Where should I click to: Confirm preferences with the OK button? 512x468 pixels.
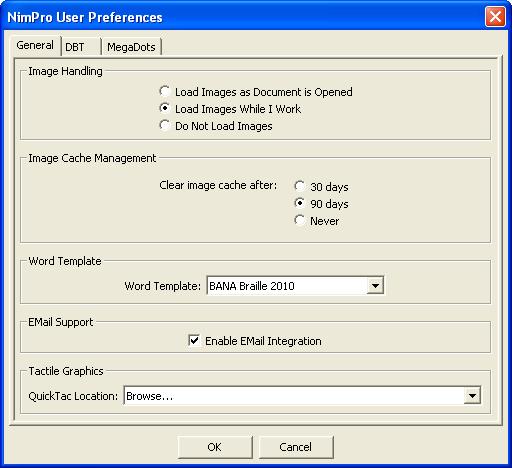(x=215, y=447)
